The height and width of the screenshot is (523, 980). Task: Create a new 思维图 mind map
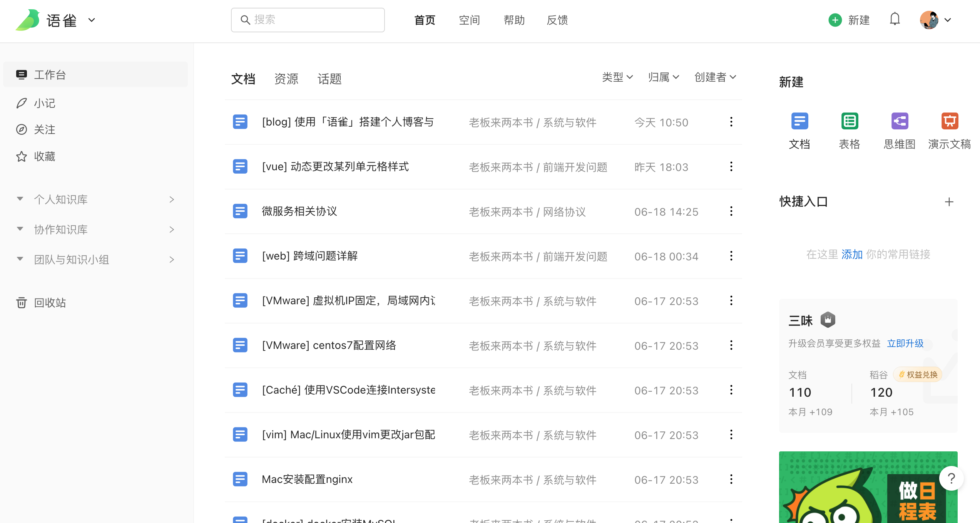click(899, 122)
